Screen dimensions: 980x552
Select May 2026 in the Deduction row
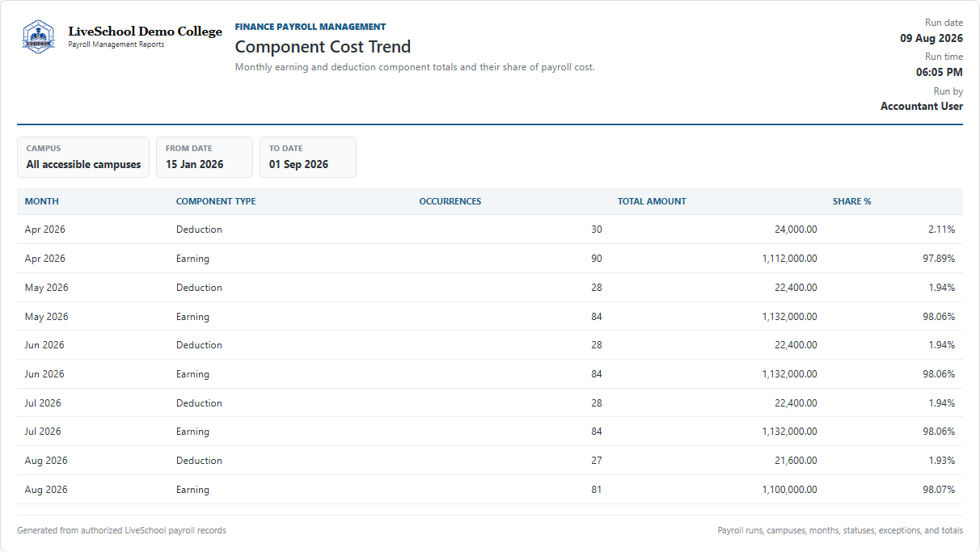pos(47,288)
